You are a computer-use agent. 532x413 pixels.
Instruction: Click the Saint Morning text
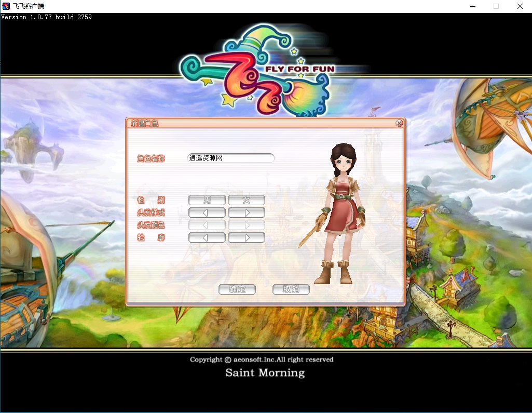265,372
